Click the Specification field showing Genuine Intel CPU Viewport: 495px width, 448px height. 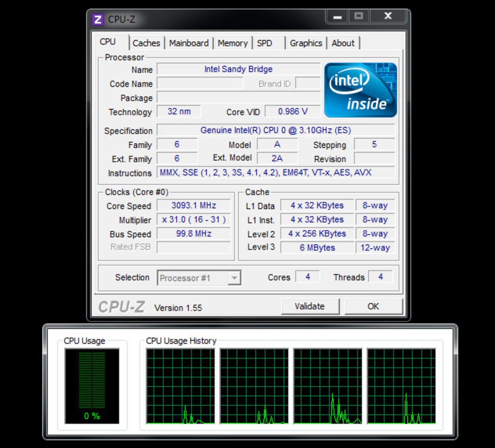pos(275,130)
